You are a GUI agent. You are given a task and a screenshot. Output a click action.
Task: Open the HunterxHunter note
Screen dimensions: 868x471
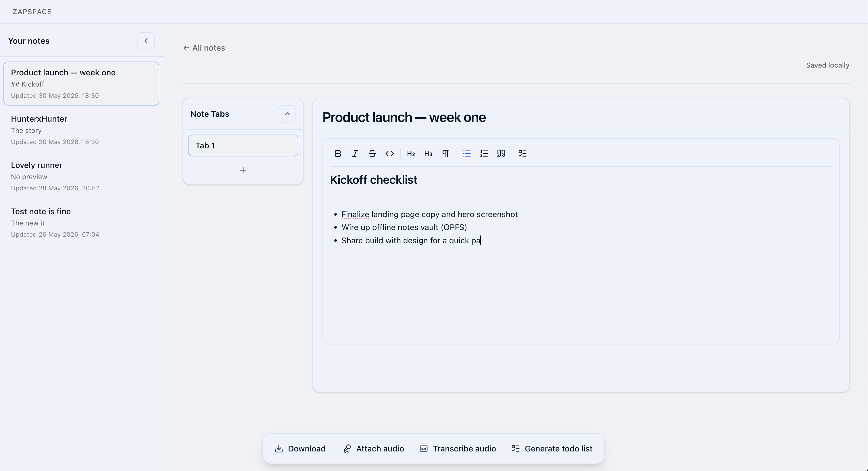coord(81,130)
